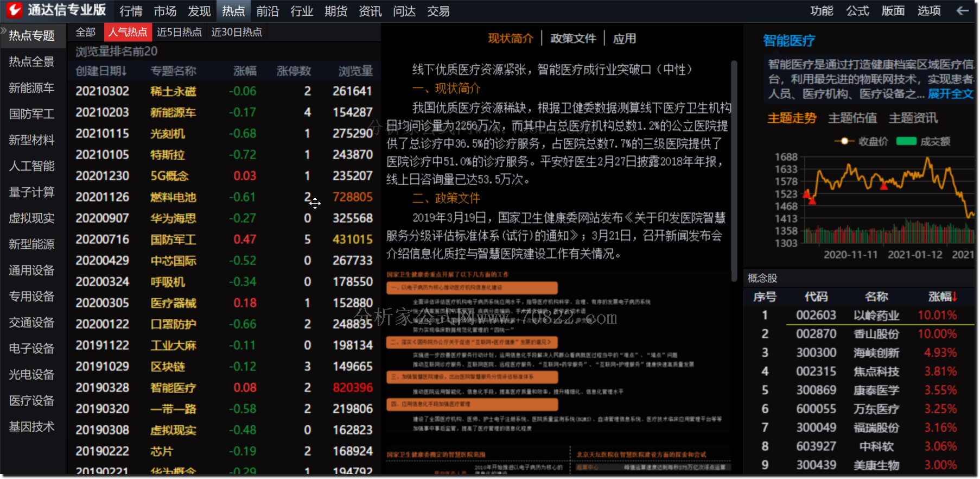Select 人工智能 in the sidebar
The width and height of the screenshot is (980, 479).
31,166
